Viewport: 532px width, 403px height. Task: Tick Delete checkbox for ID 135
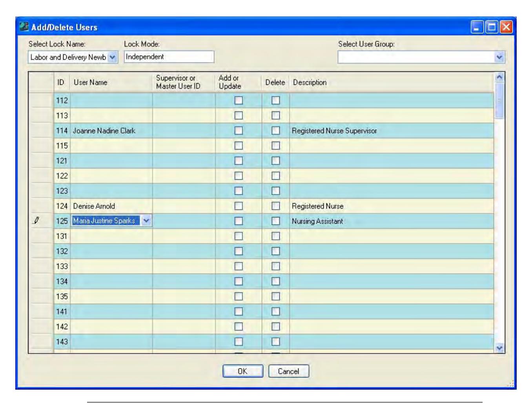pyautogui.click(x=276, y=296)
